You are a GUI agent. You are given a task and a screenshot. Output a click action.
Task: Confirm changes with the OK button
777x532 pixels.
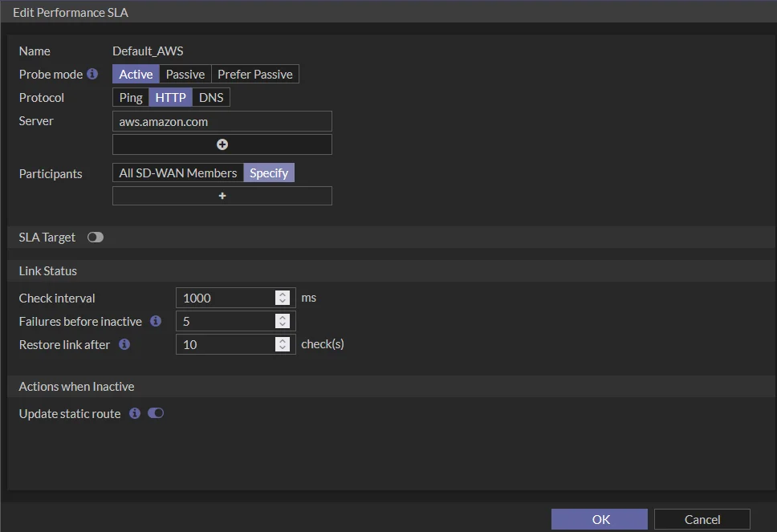click(599, 519)
